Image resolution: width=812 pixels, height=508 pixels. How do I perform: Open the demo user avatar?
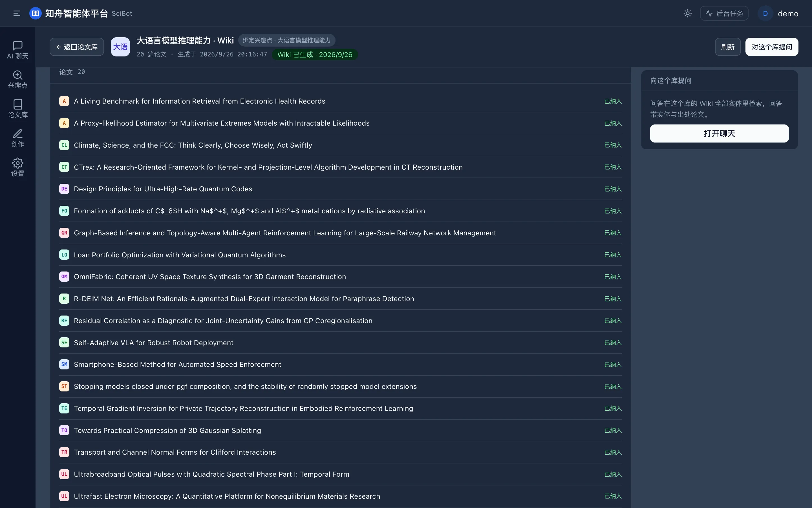tap(765, 14)
